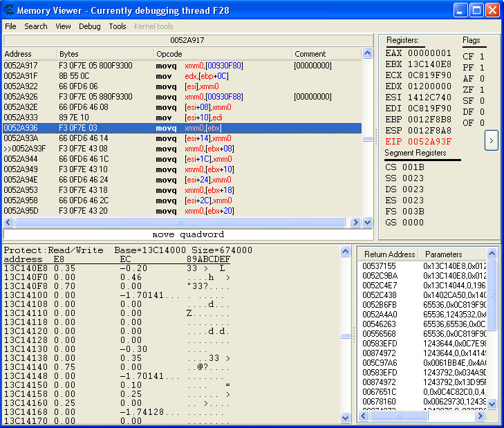Image resolution: width=504 pixels, height=428 pixels.
Task: Click hex dump scroll down arrow
Action: click(345, 418)
